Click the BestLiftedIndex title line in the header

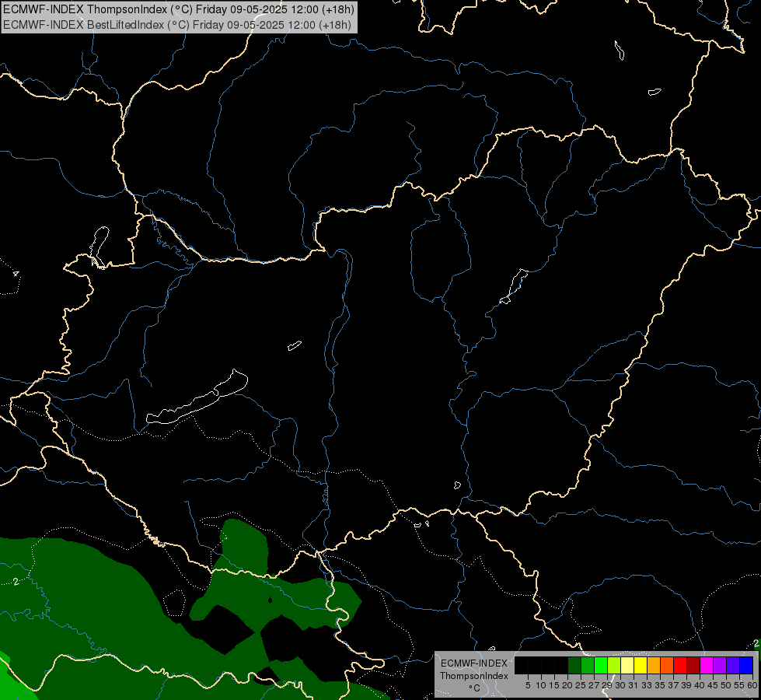click(x=177, y=25)
